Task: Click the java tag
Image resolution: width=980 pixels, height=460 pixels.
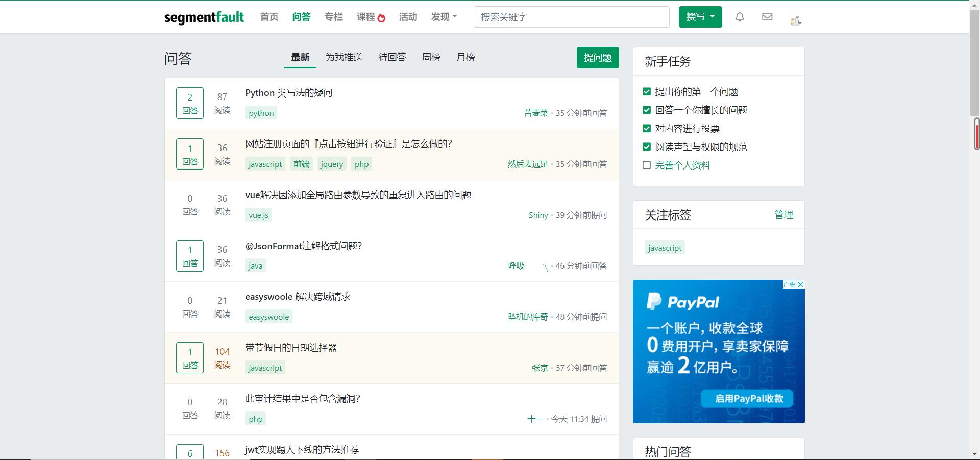Action: pos(255,266)
